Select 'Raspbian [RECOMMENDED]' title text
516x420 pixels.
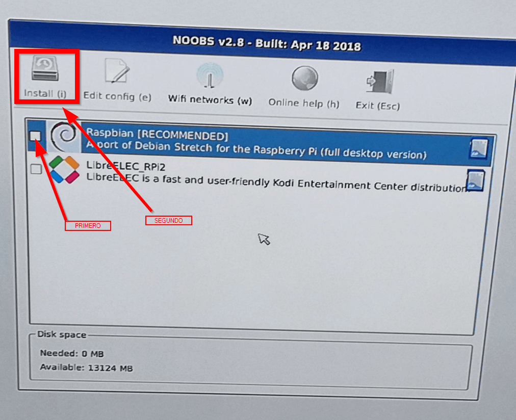[157, 134]
